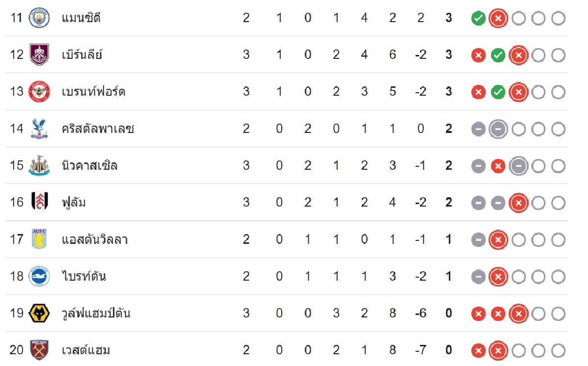Open the วูล์ฟแฮมป์ตัน team name link
Screen dimensions: 588x366
click(x=96, y=313)
